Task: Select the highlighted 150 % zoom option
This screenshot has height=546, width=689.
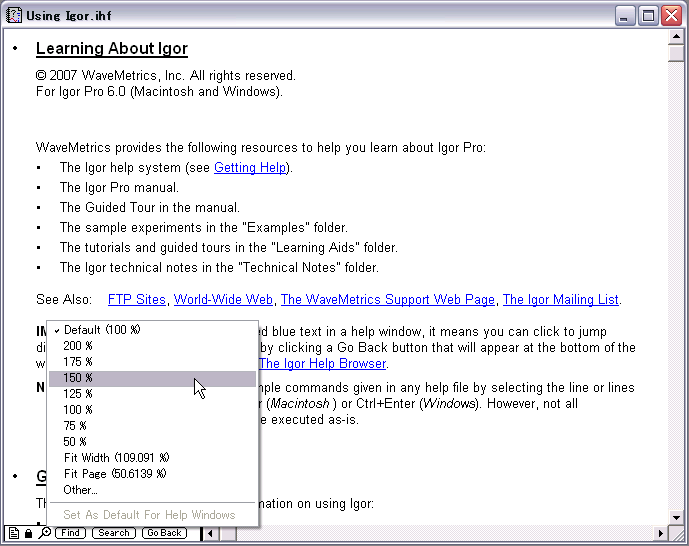Action: coord(152,378)
